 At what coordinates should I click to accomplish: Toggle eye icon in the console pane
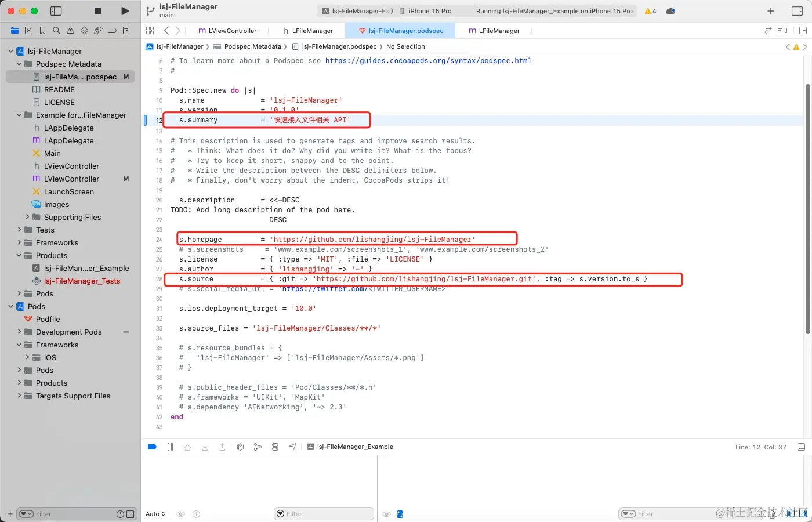click(x=386, y=514)
